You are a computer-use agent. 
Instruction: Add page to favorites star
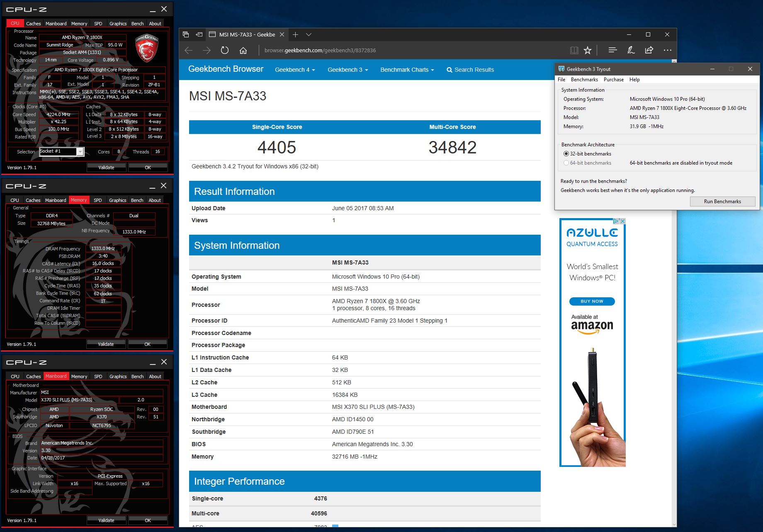coord(588,50)
